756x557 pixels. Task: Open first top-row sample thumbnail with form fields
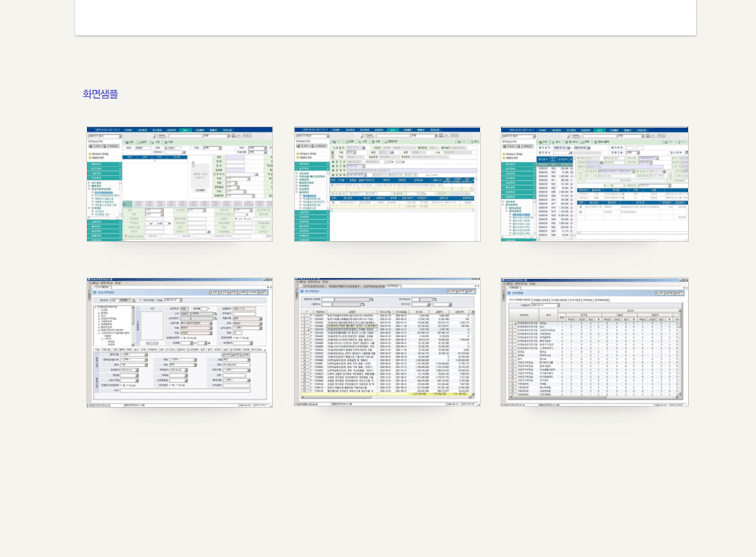tap(180, 184)
